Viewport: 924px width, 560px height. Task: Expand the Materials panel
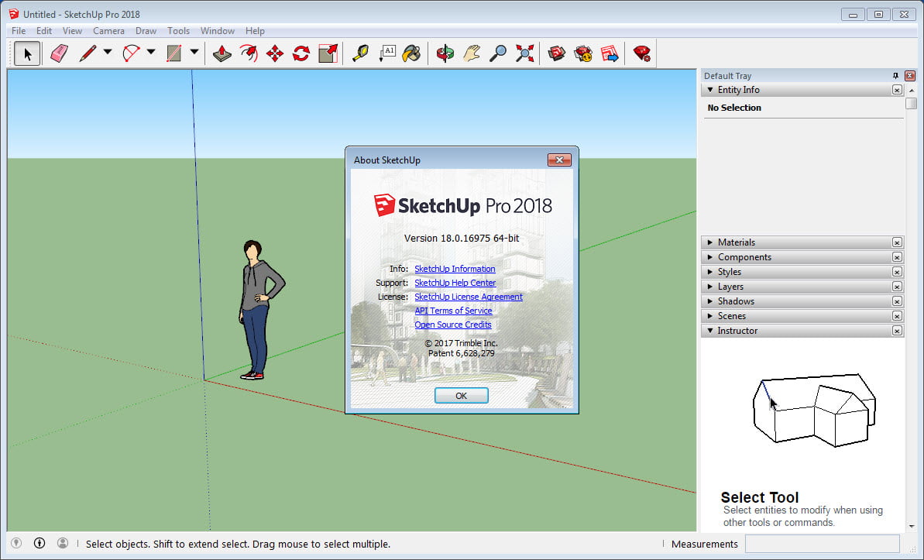coord(710,242)
